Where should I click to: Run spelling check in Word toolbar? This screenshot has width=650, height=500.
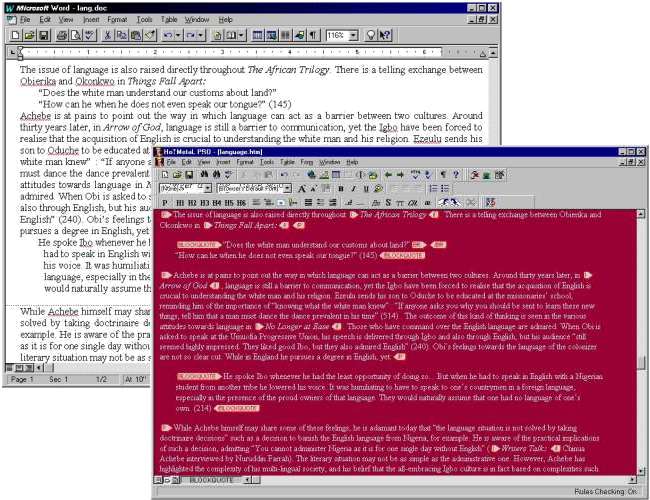(x=89, y=35)
